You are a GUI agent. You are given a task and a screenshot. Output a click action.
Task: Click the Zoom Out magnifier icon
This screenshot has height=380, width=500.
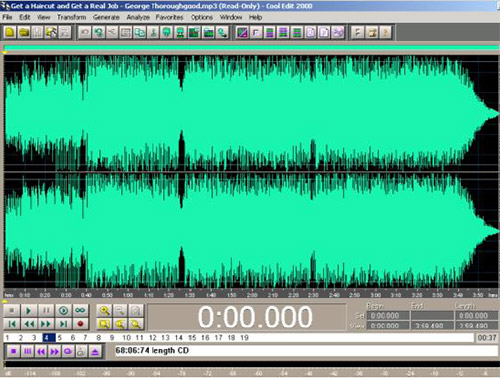coord(120,311)
